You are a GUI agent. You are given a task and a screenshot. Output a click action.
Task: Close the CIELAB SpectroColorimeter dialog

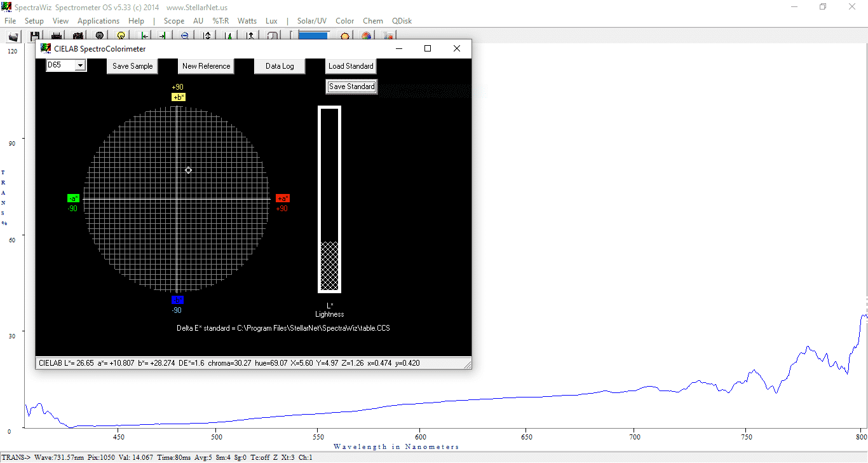[457, 48]
